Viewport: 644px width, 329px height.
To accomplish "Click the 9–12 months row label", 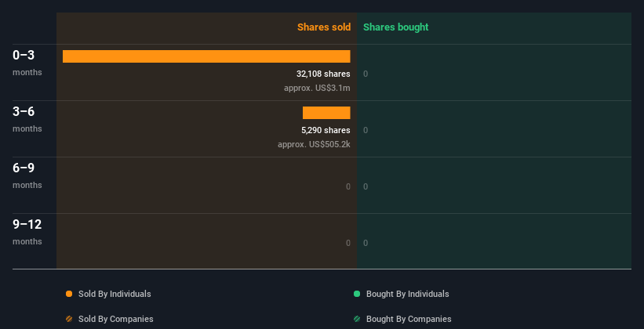I will [x=27, y=232].
